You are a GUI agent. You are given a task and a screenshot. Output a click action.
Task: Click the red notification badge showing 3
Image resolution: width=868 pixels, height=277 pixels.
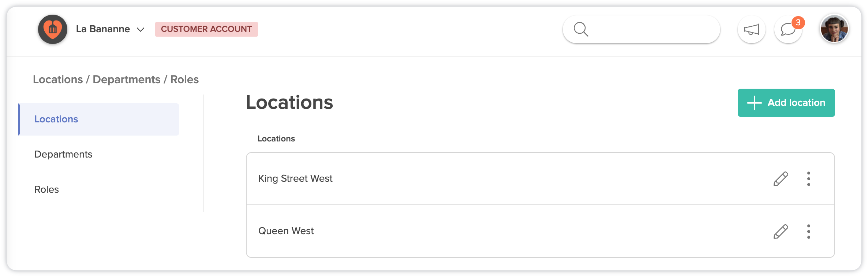pos(798,23)
